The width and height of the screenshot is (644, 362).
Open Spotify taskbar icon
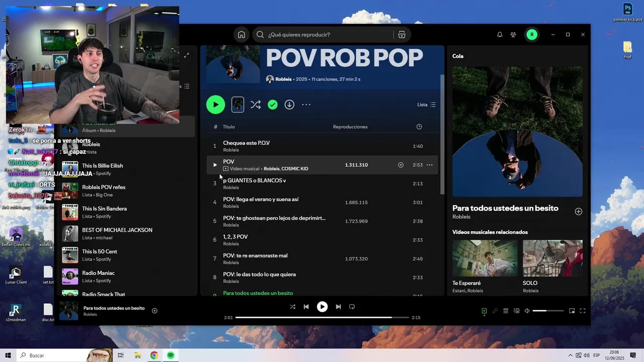(171, 355)
